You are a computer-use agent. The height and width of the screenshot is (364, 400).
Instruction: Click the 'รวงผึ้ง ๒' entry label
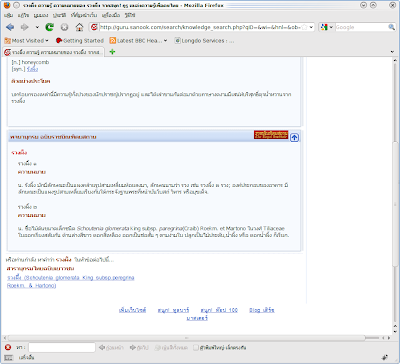[27, 207]
